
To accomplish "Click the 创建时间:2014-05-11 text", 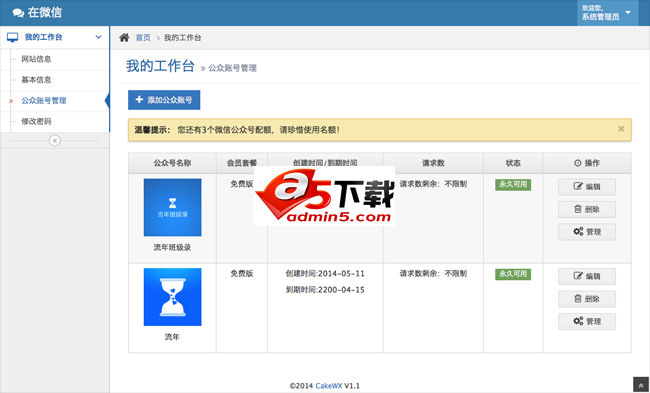I will click(x=325, y=274).
